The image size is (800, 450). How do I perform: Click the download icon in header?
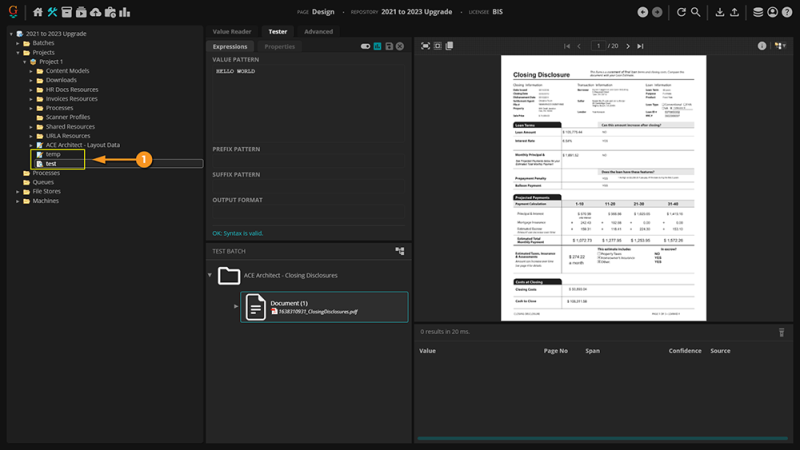tap(719, 12)
